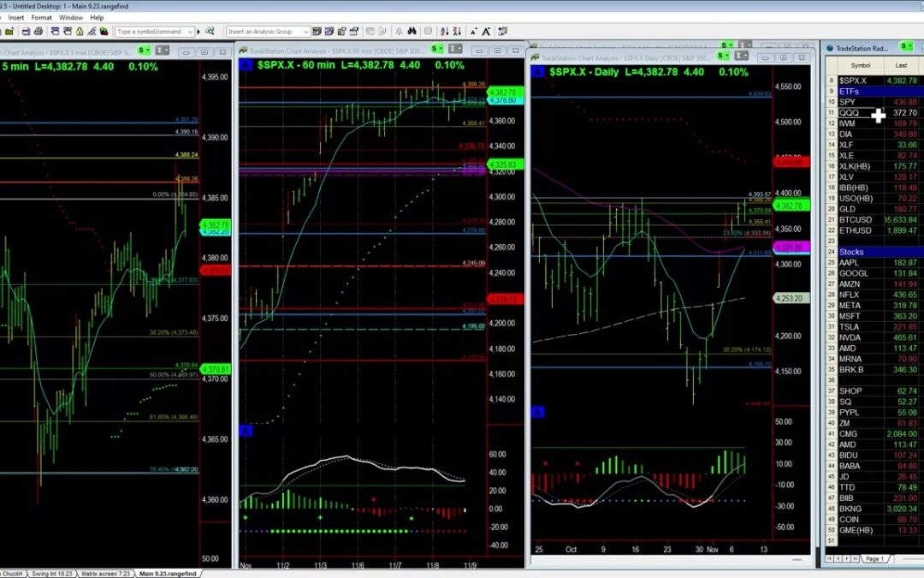Image resolution: width=924 pixels, height=578 pixels.
Task: Select the IWM row in RadarScreen
Action: [874, 123]
